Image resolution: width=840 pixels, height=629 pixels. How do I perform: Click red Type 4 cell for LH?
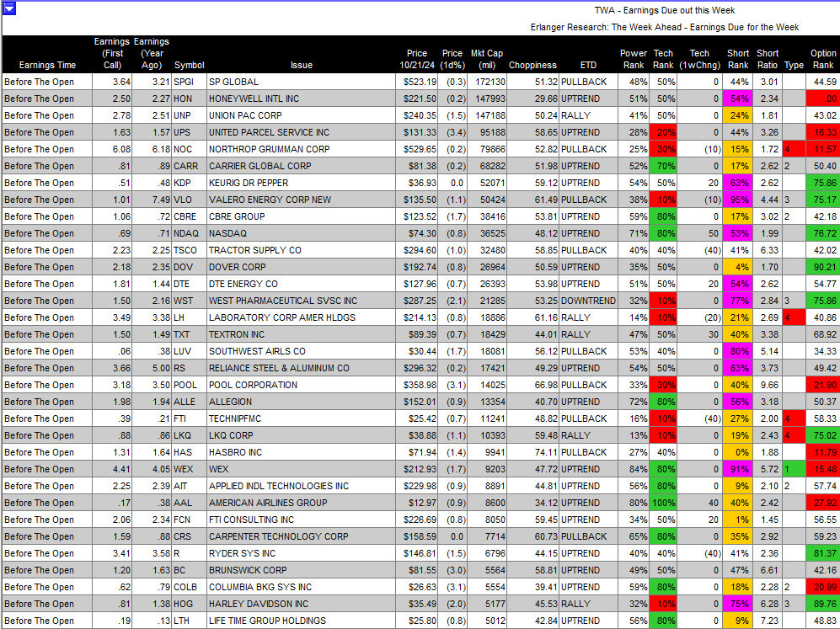coord(794,318)
